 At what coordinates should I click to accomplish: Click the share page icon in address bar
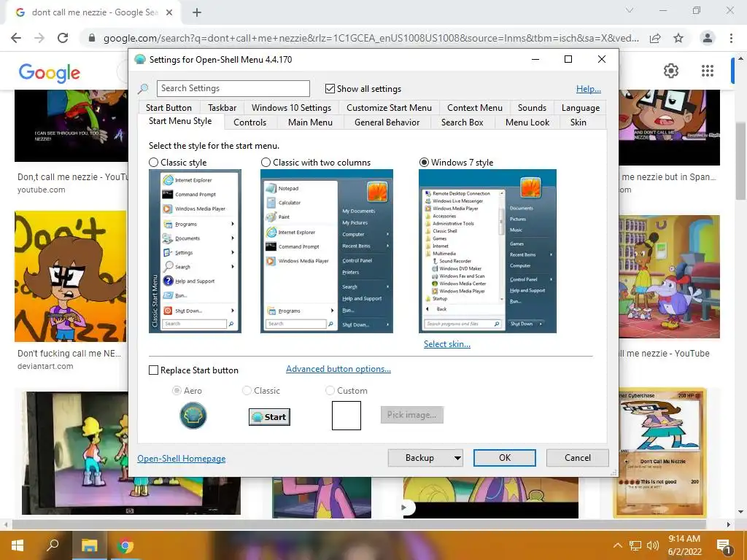[656, 38]
